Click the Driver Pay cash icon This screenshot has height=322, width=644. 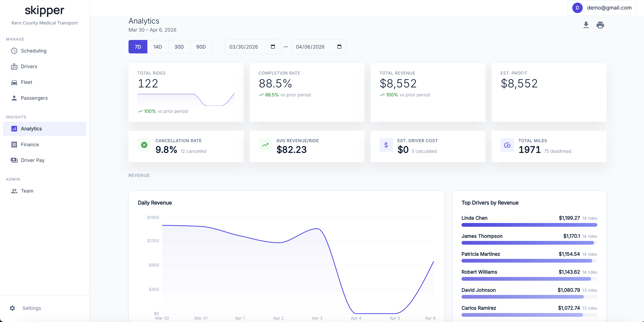(14, 160)
